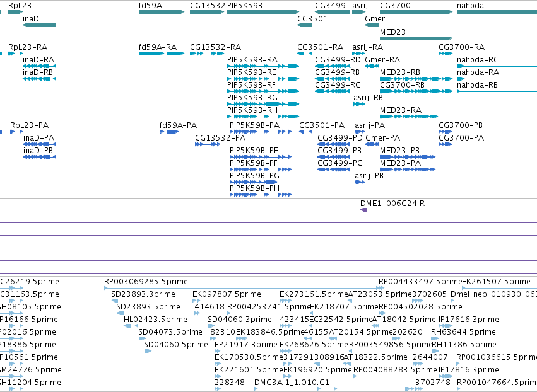
Task: Select the CG3499-PD protein label
Action: [339, 138]
